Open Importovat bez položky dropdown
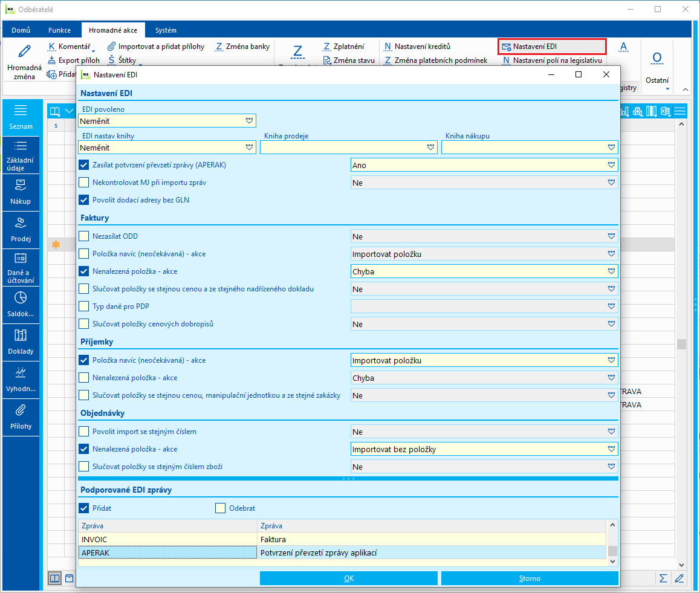Image resolution: width=700 pixels, height=593 pixels. pyautogui.click(x=611, y=449)
